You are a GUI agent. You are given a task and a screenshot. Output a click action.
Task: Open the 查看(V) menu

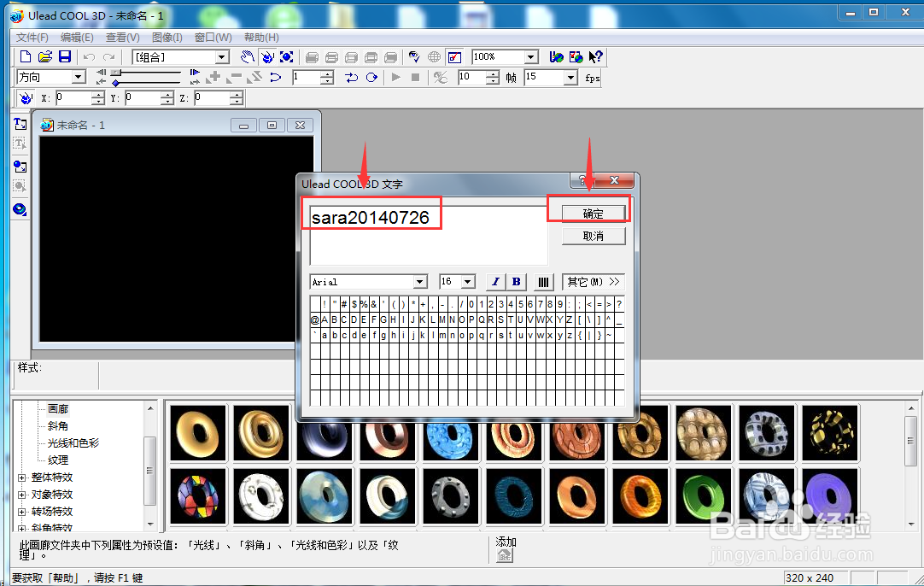tap(123, 37)
